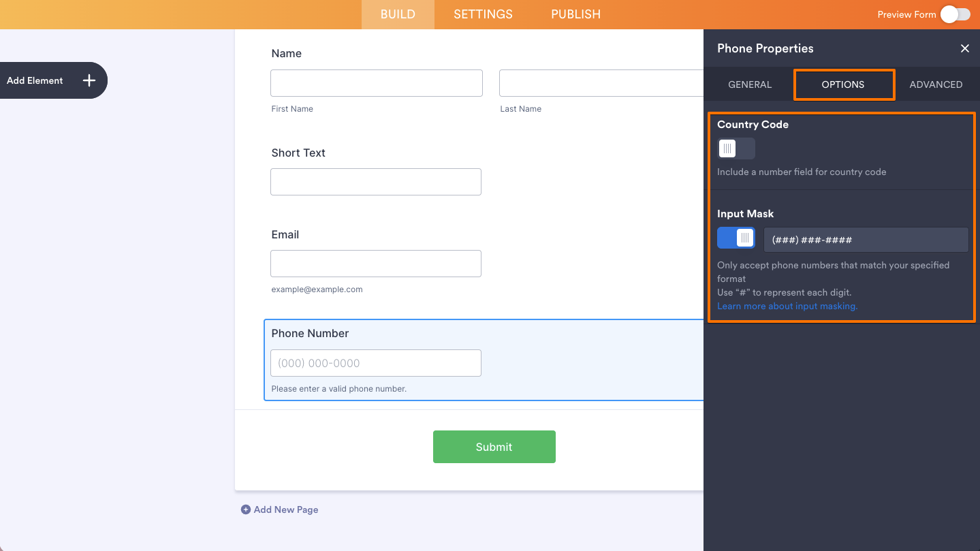Focus the Short Text input field
Screen dimensions: 980x551
376,182
